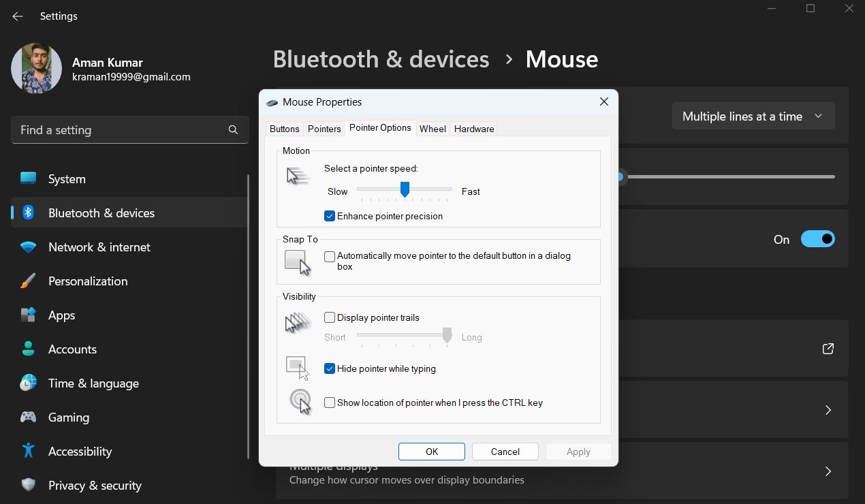Click the Settings page slider behind the dialog
The height and width of the screenshot is (504, 865).
coord(727,177)
